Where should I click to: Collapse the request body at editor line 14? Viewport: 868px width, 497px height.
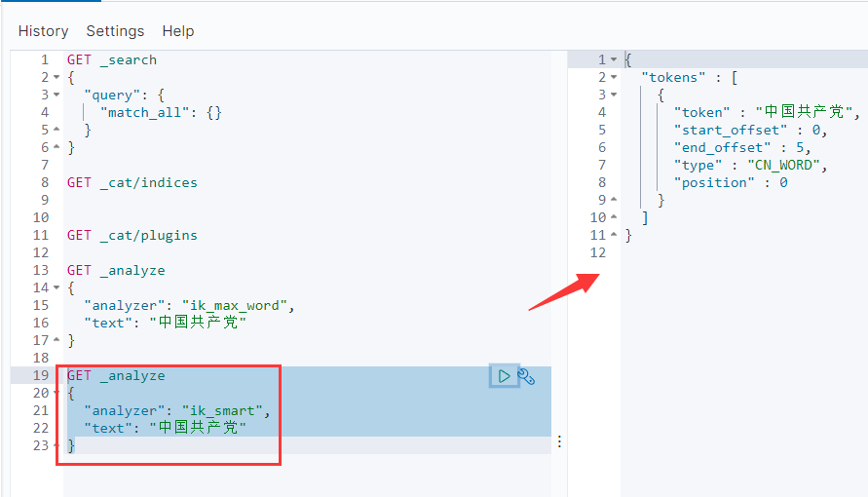point(57,287)
